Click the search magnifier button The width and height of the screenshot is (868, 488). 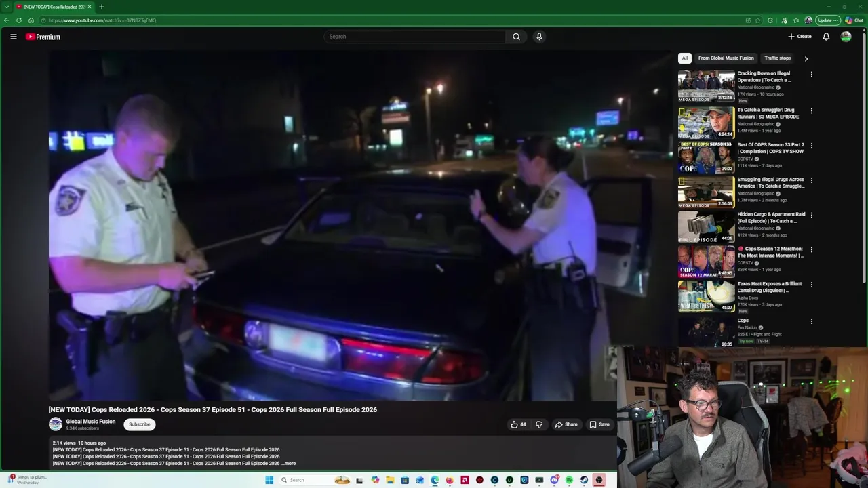click(516, 37)
